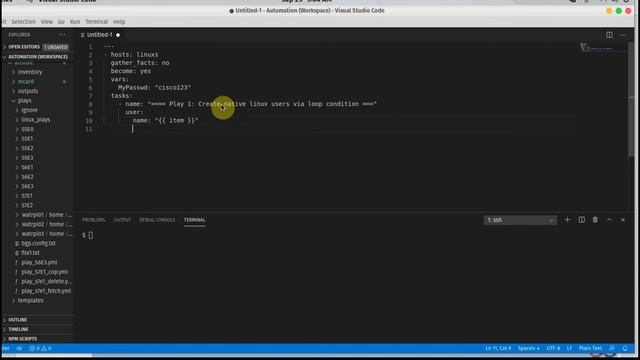Viewport: 640px width, 360px height.
Task: Open play_s7e1_cop.yml
Action: tap(44, 272)
